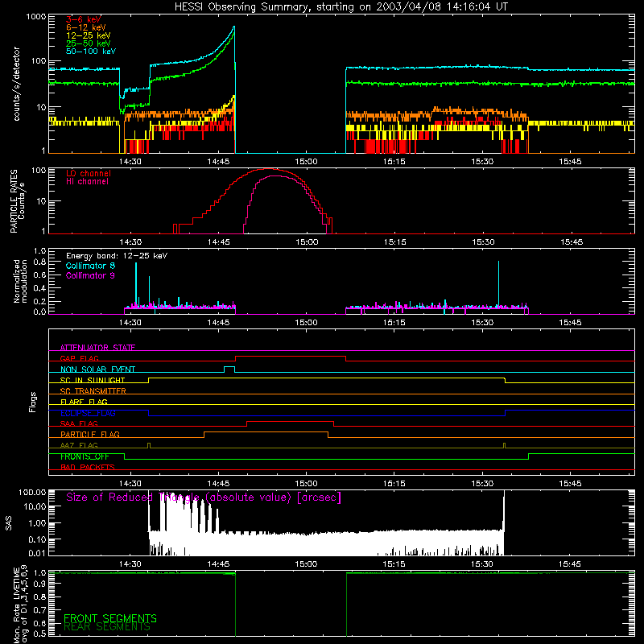Click the SAA_FLAG label
Image resolution: width=644 pixels, height=644 pixels.
click(x=79, y=423)
